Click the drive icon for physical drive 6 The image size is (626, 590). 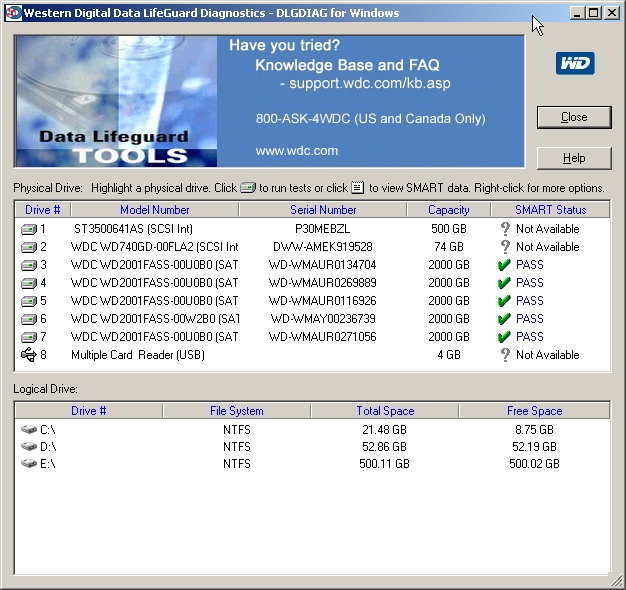pyautogui.click(x=29, y=319)
